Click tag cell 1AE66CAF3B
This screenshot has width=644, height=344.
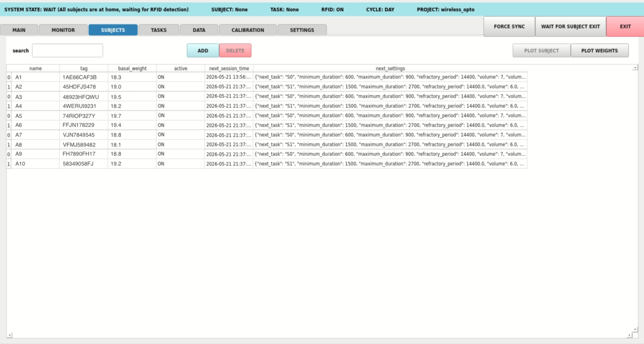[84, 77]
